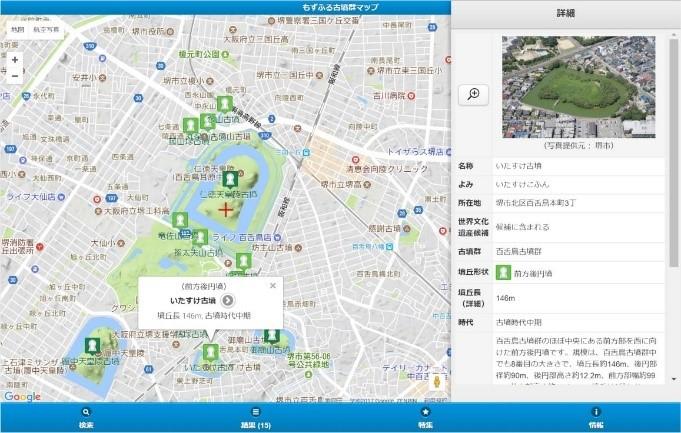681x433 pixels.
Task: Click the 御廟山古墳 tomb marker
Action: [x=270, y=337]
